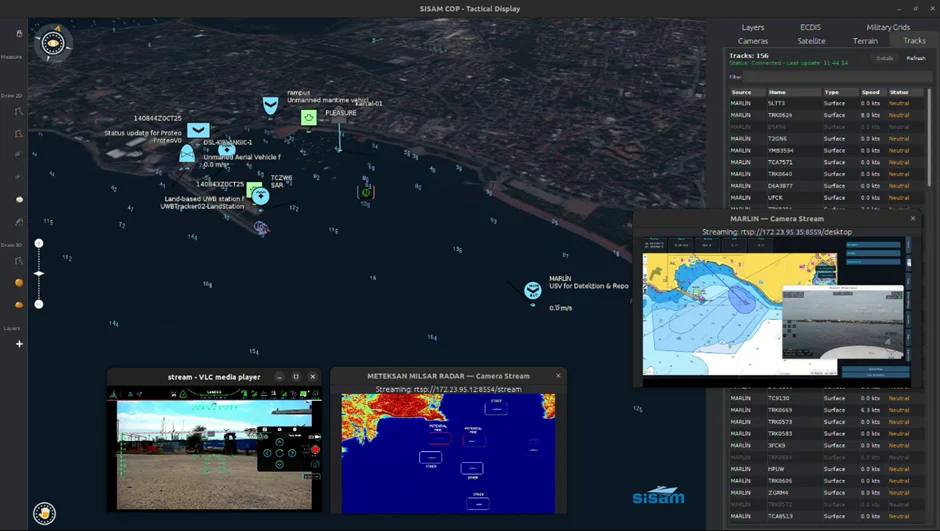Viewport: 940px width, 531px height.
Task: Sort tracks by Name column header
Action: tap(794, 92)
